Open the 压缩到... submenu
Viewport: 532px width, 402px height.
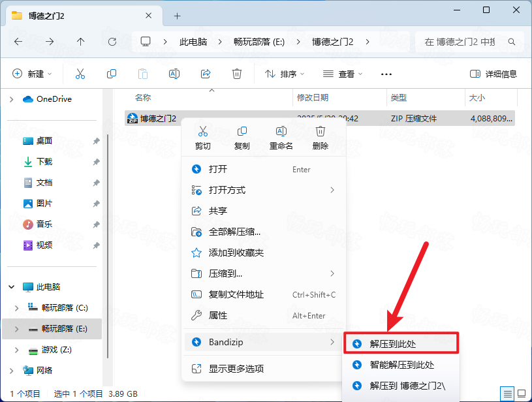coord(264,273)
